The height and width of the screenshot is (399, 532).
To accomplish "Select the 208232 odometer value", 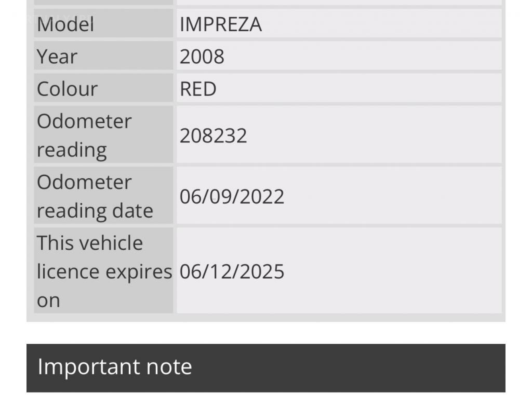I will (213, 135).
